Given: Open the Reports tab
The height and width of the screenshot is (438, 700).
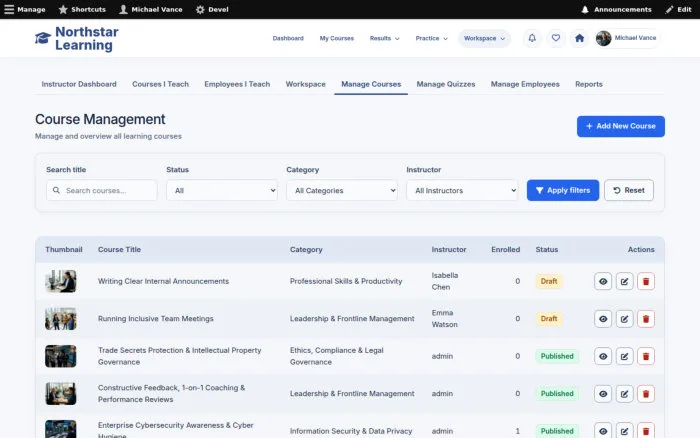Looking at the screenshot, I should click(588, 84).
